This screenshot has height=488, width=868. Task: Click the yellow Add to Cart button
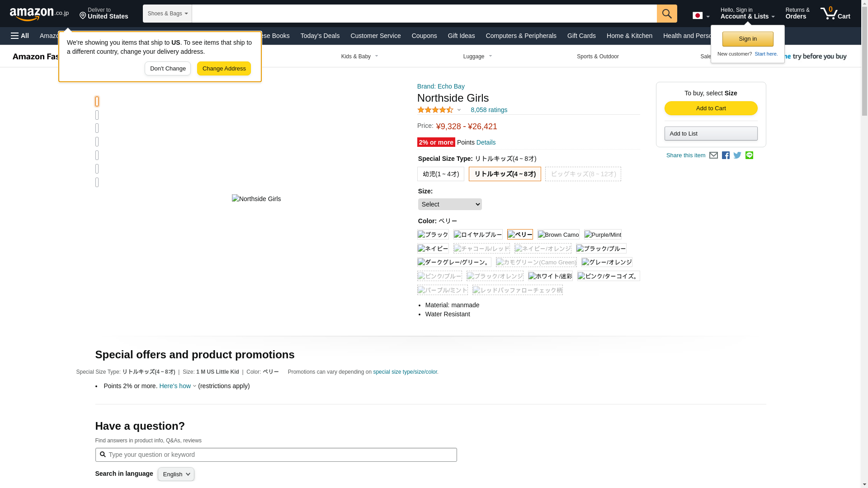coord(711,108)
